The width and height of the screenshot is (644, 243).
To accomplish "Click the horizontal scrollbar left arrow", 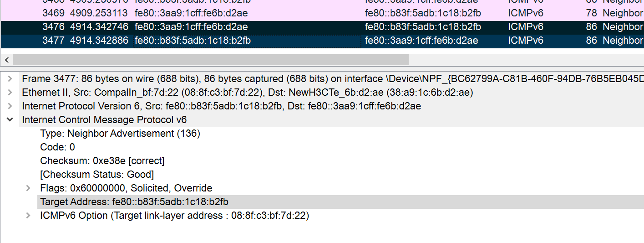I will (x=6, y=60).
